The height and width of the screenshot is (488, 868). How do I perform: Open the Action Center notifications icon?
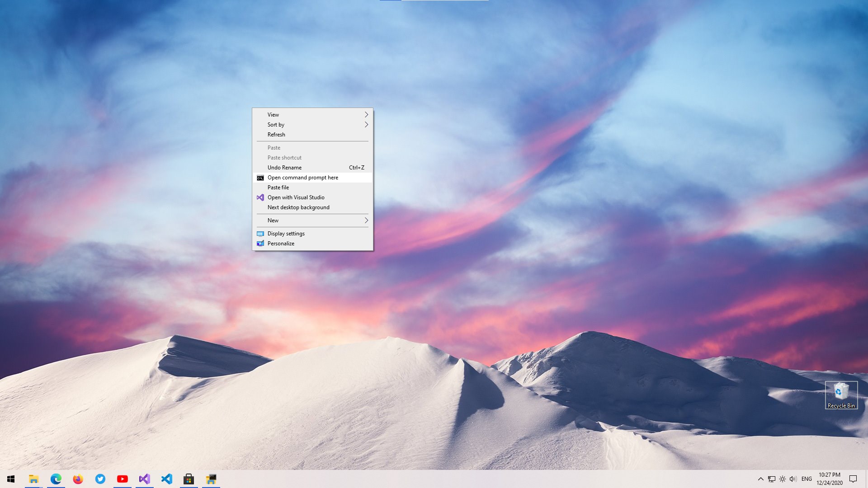[853, 479]
